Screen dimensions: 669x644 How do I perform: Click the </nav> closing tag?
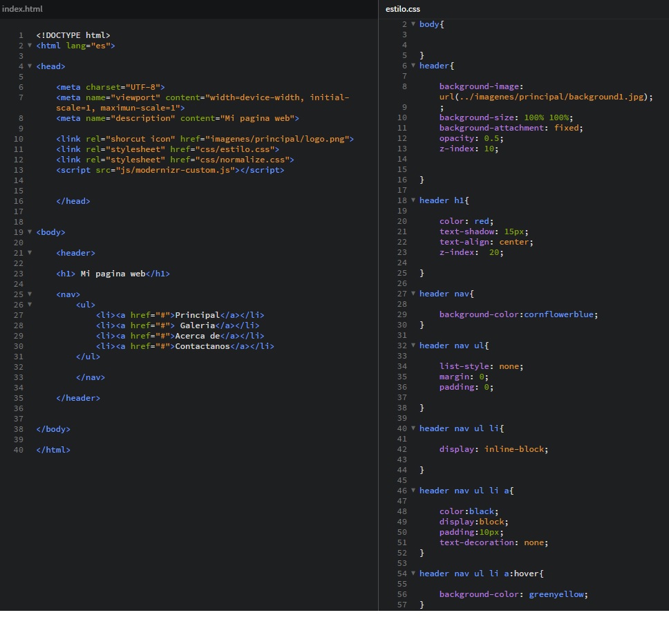[91, 377]
